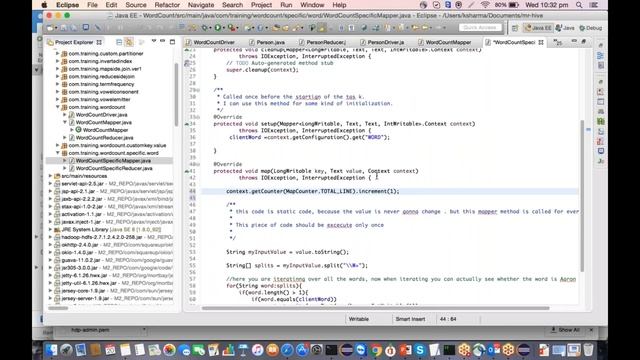Open dropdown arrow next to Debug button
The image size is (640, 360).
coord(210,28)
